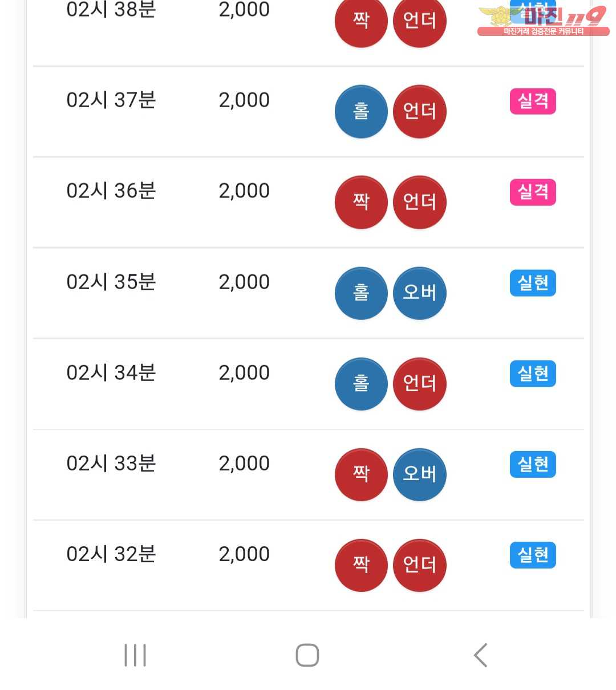Click the blue 실현 badge for 02시 35분
616x690 pixels.
(x=533, y=283)
